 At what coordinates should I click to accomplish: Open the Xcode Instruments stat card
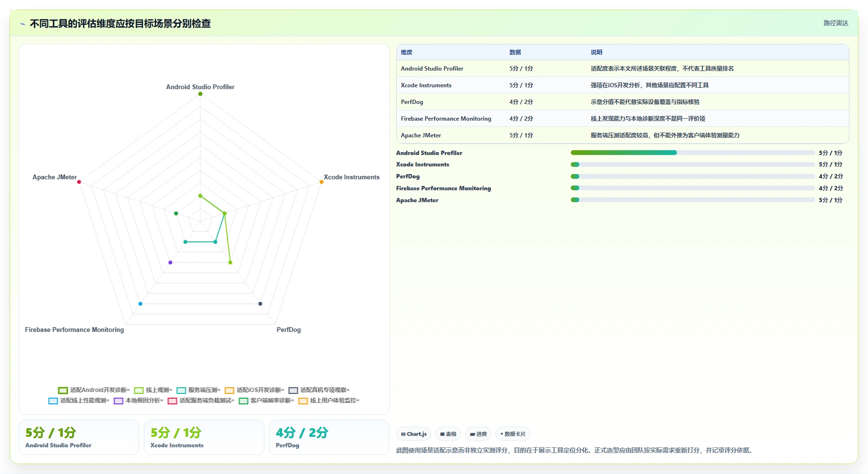click(204, 437)
